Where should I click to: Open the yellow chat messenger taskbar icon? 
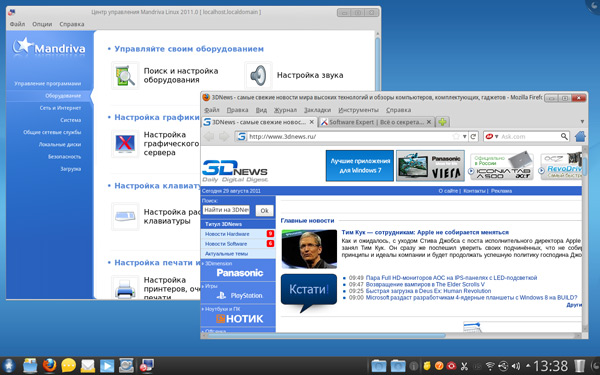(x=68, y=366)
